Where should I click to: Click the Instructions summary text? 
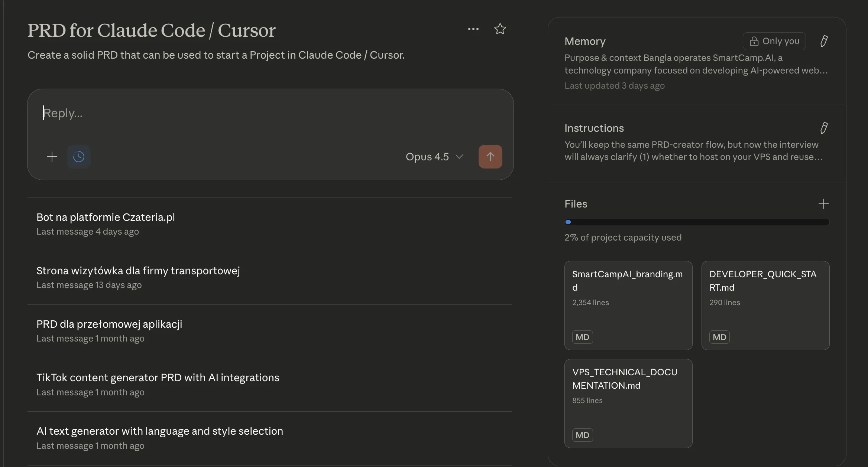click(693, 151)
